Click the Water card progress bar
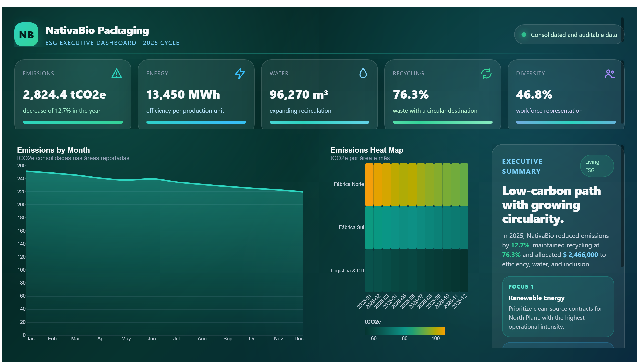Viewport: 639px width, 364px height. pos(319,122)
